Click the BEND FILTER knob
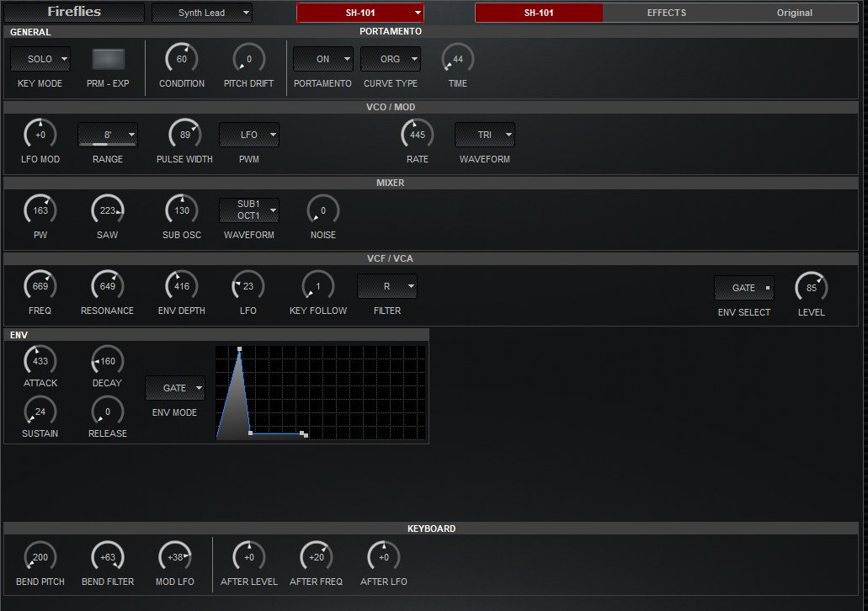This screenshot has width=868, height=611. tap(108, 557)
